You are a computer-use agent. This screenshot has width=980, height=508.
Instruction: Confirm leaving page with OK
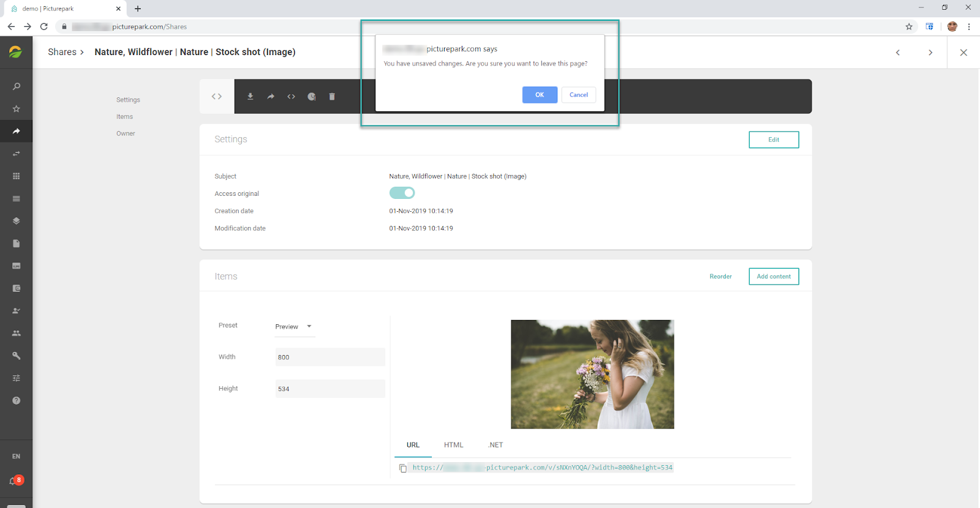pos(540,95)
